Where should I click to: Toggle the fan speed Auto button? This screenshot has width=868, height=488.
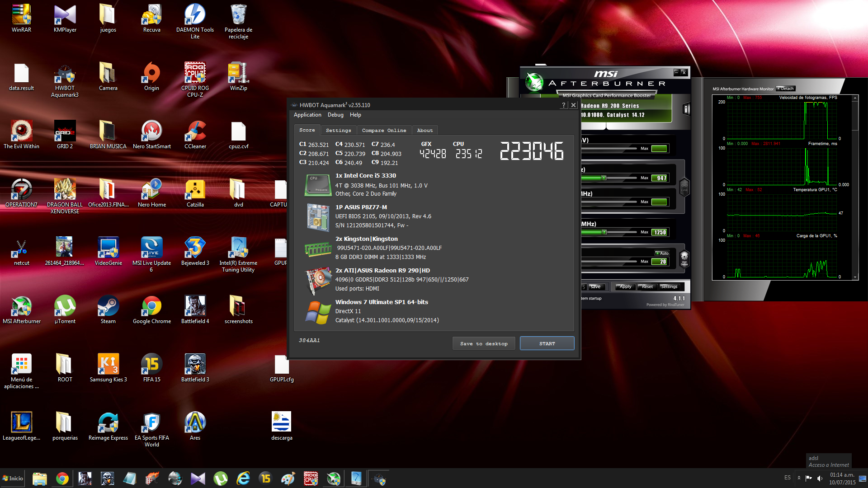(x=662, y=253)
